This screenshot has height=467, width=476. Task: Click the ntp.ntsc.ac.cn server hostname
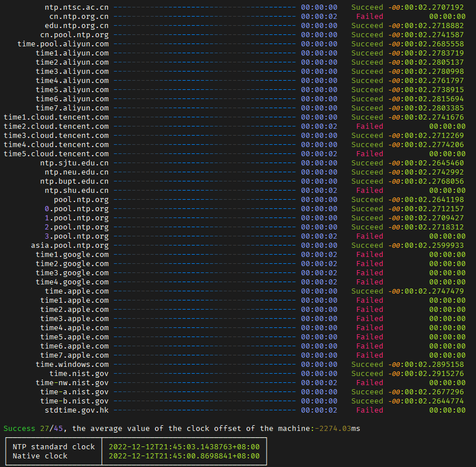[x=76, y=7]
